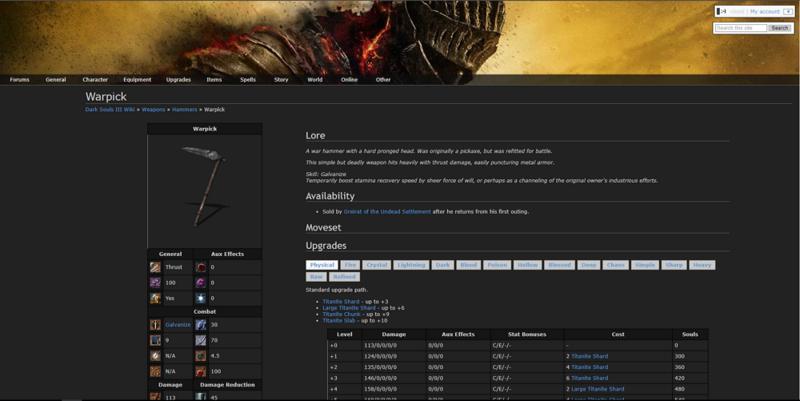
Task: Select the Heavy upgrade tab
Action: (702, 265)
